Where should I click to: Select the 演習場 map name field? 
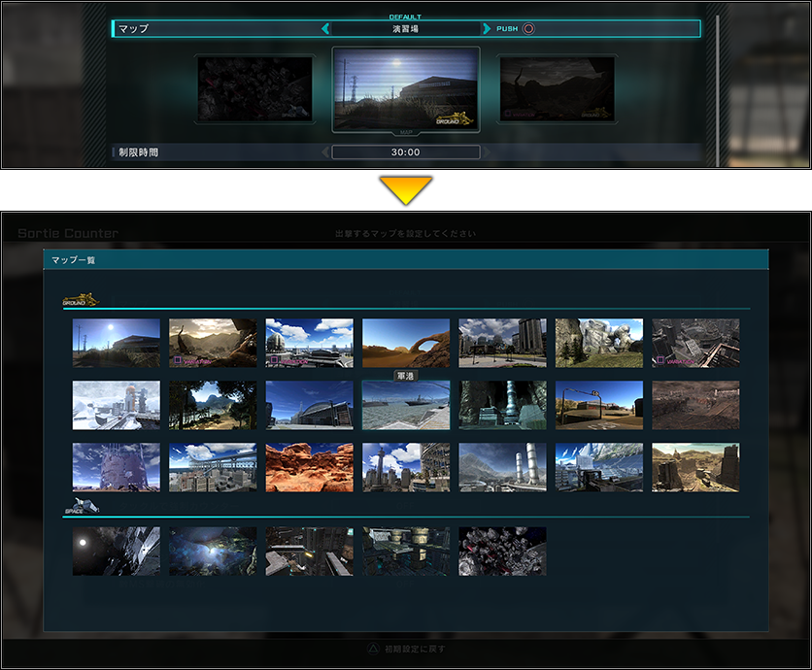point(405,28)
